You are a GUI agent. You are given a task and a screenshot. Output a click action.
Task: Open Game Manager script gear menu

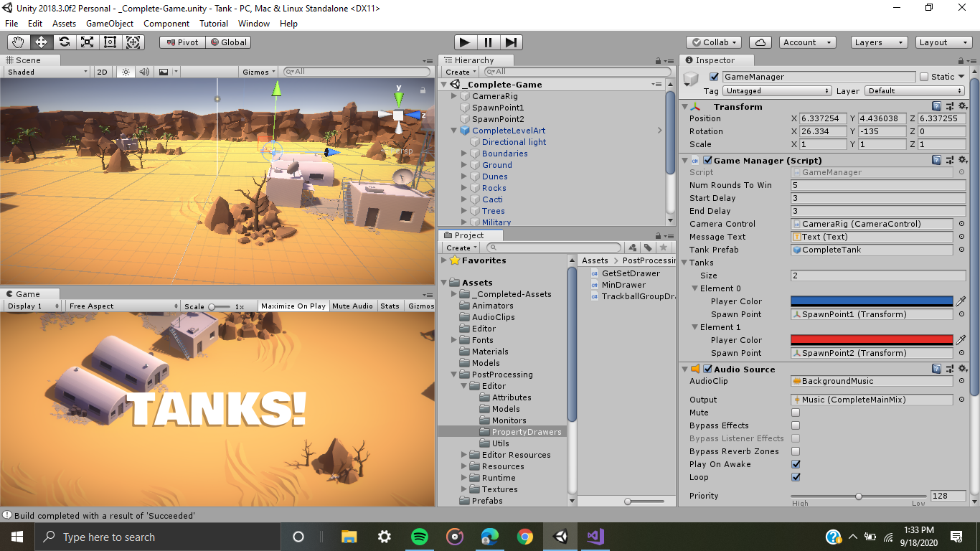pyautogui.click(x=963, y=160)
